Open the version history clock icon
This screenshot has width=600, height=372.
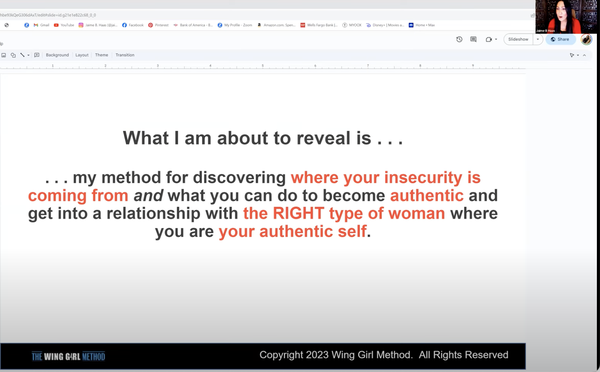(x=459, y=39)
